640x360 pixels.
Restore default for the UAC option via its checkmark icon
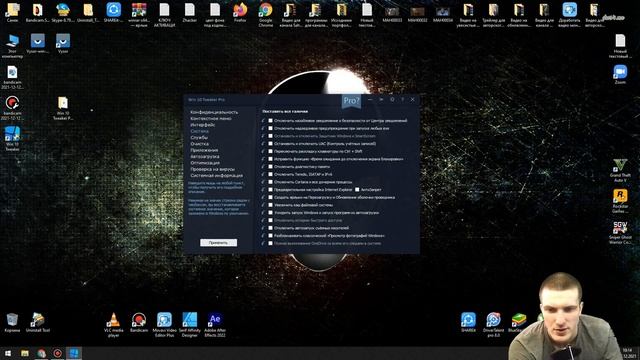coord(263,144)
